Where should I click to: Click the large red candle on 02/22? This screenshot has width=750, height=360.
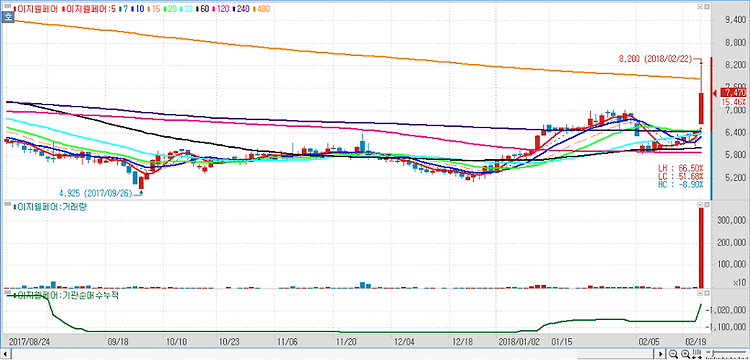coord(701,108)
